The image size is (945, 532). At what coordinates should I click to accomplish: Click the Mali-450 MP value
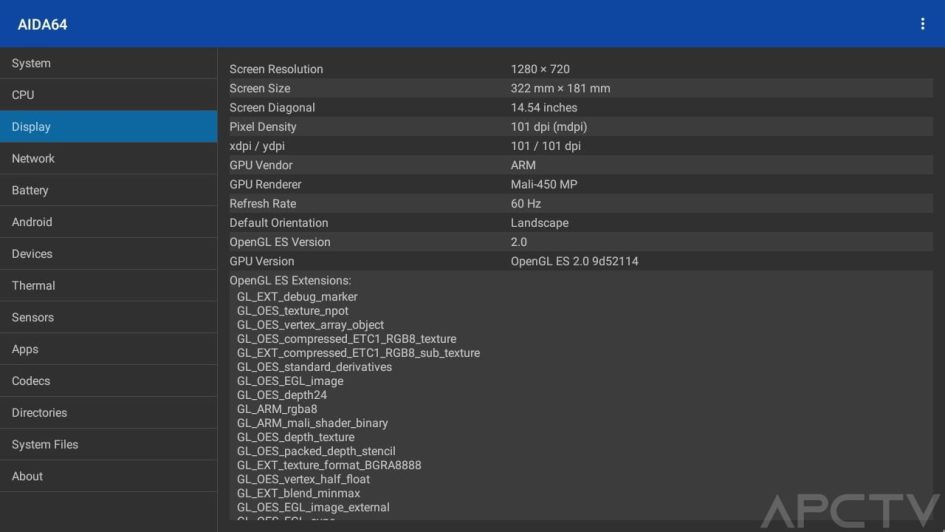coord(544,184)
